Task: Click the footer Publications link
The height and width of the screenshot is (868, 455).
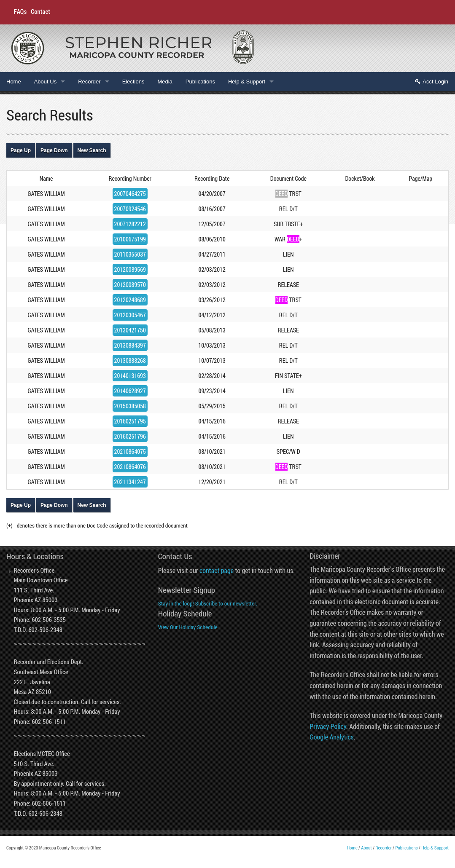Action: tap(407, 848)
